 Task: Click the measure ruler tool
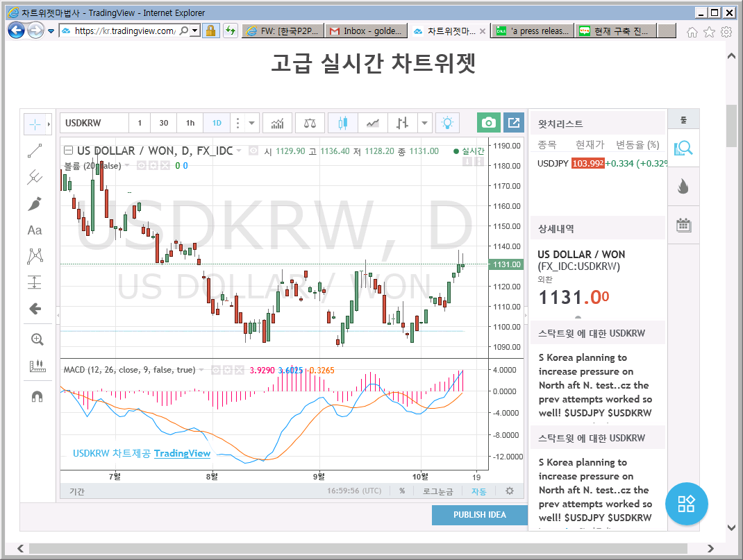[x=37, y=366]
